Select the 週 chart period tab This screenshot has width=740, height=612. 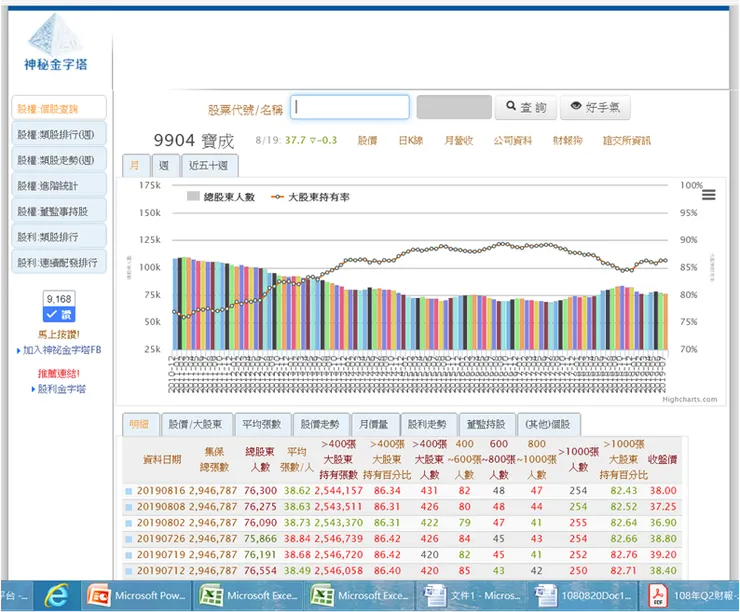(x=165, y=166)
